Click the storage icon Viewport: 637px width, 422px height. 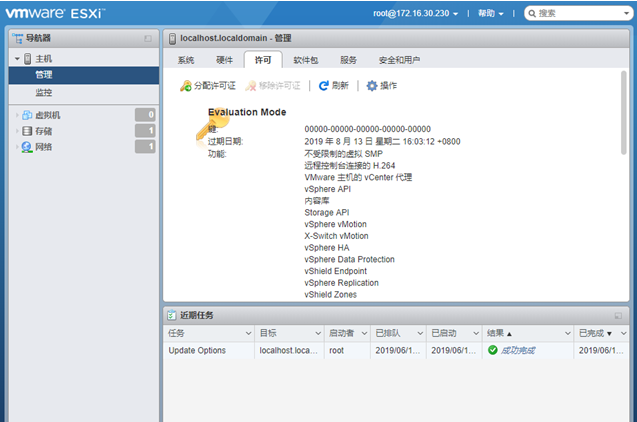[27, 131]
